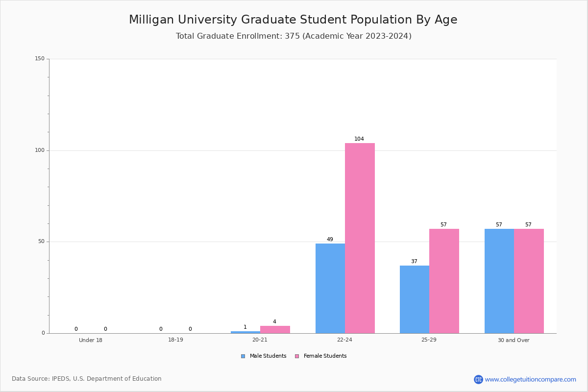Click the 22-24 axis label
Viewport: 588px width, 392px height.
click(344, 340)
